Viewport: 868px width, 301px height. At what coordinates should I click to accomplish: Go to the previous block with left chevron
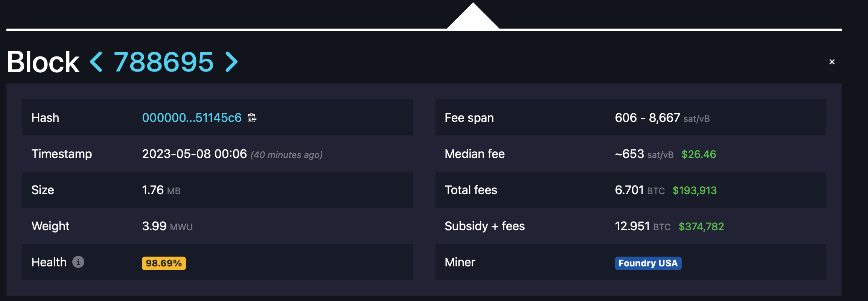[x=96, y=62]
